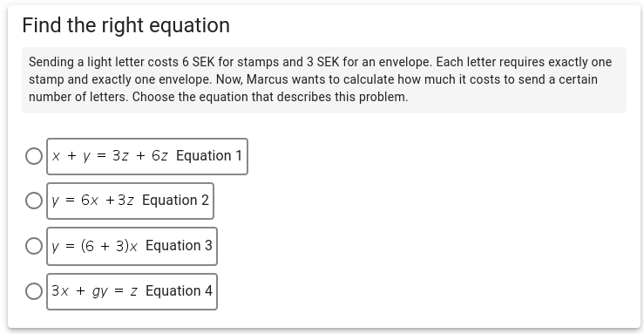Click the formula x + y = 3z + 6z
The width and height of the screenshot is (644, 334).
click(x=110, y=156)
